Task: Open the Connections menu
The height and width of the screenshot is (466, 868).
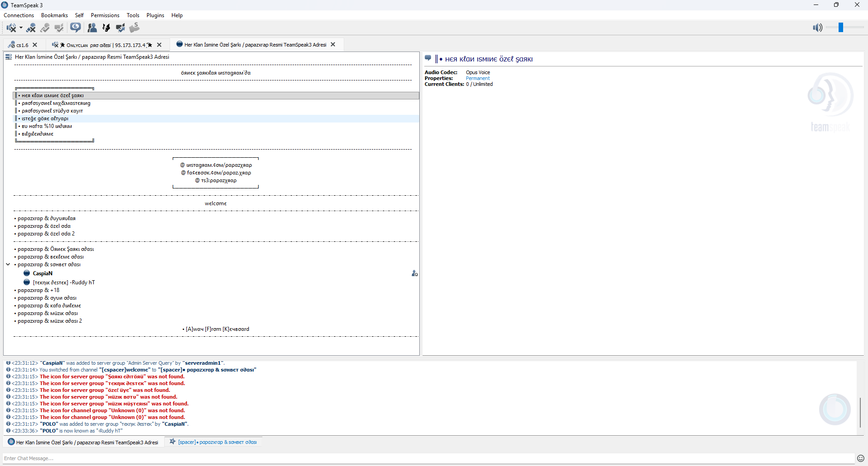Action: click(19, 15)
